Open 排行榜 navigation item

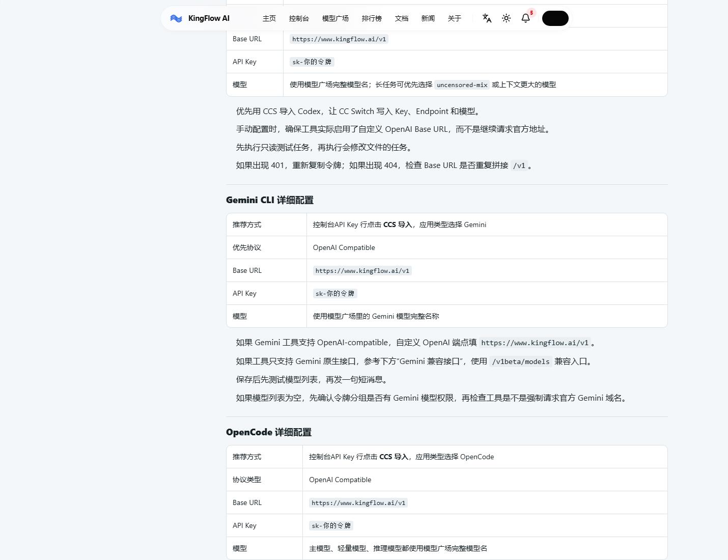(x=372, y=18)
